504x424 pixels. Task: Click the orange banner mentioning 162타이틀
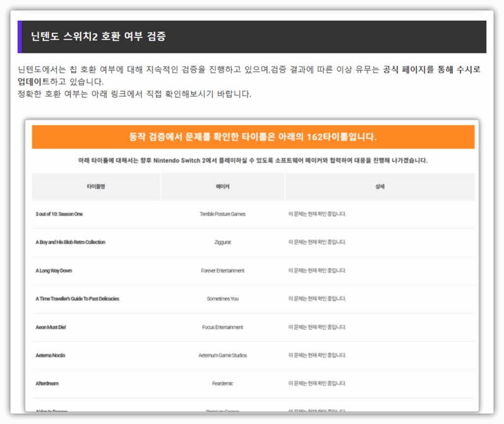(x=253, y=137)
